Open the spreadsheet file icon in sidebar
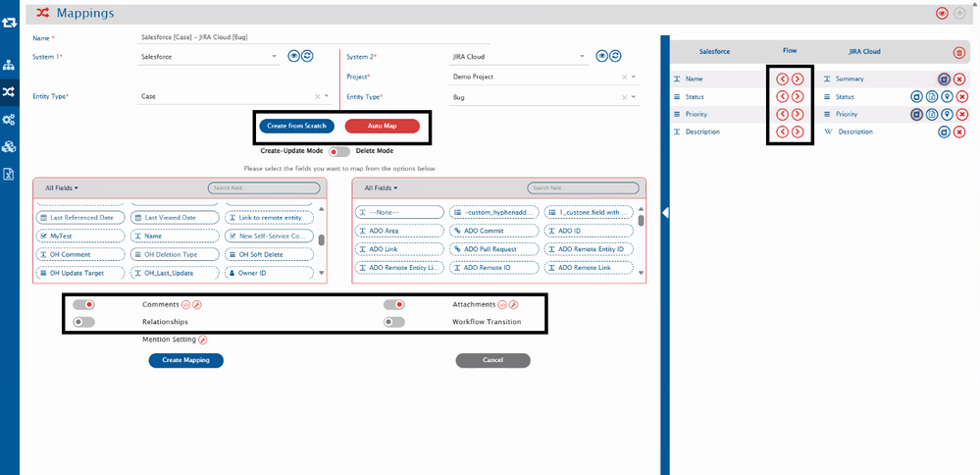Screen dimensions: 980x475 pyautogui.click(x=9, y=174)
